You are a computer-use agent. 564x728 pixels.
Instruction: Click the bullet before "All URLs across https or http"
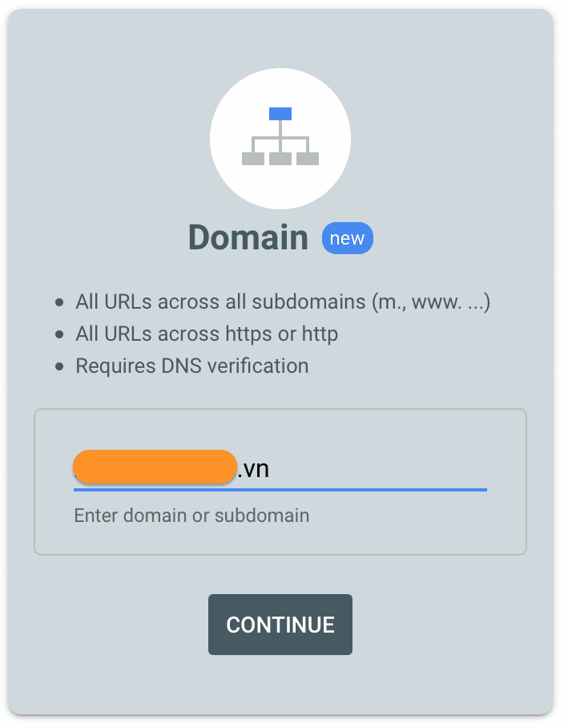59,334
